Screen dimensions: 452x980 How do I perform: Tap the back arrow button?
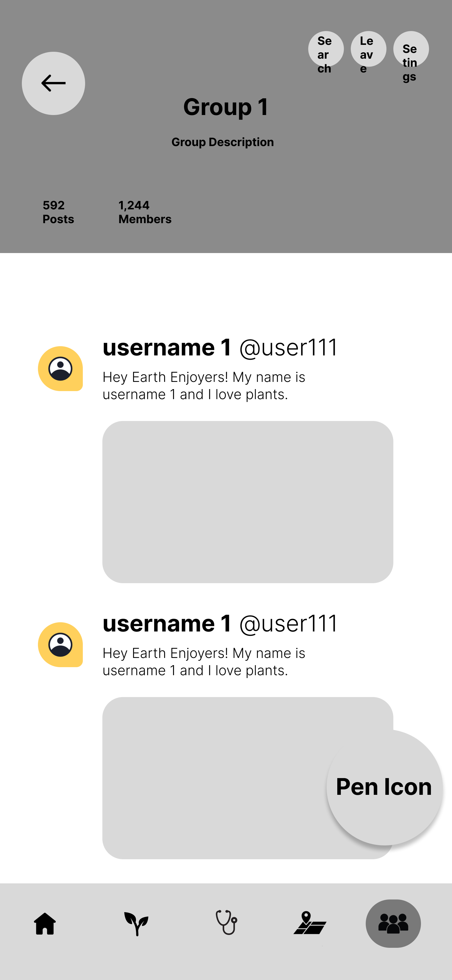pyautogui.click(x=53, y=83)
